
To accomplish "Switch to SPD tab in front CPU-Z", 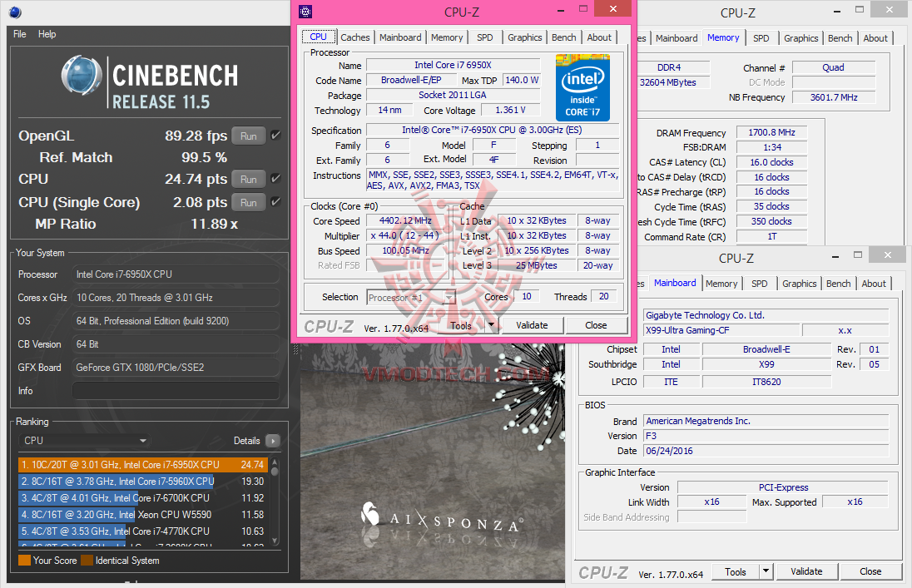I will [x=484, y=37].
